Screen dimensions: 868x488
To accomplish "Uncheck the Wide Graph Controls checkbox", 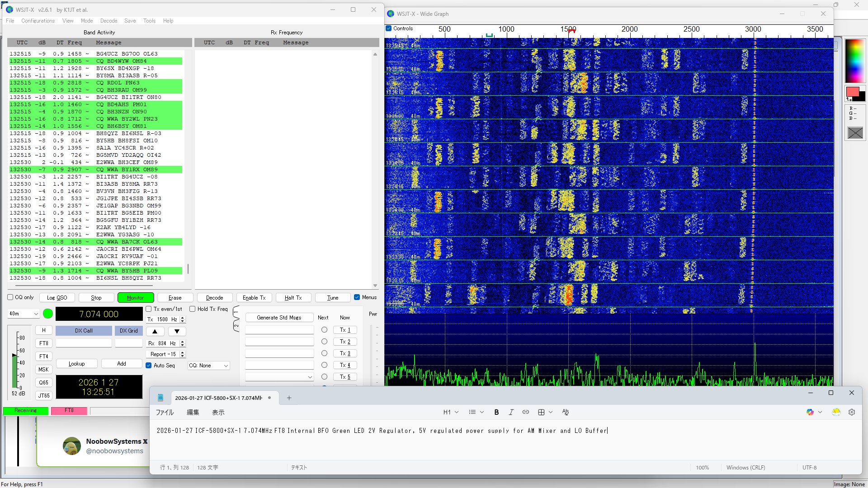I will pyautogui.click(x=388, y=28).
